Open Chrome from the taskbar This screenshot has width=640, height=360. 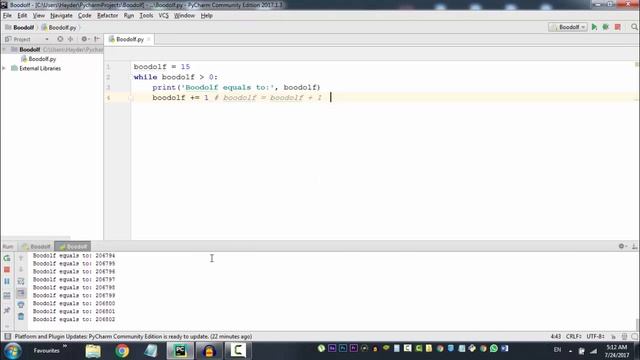pyautogui.click(x=122, y=351)
